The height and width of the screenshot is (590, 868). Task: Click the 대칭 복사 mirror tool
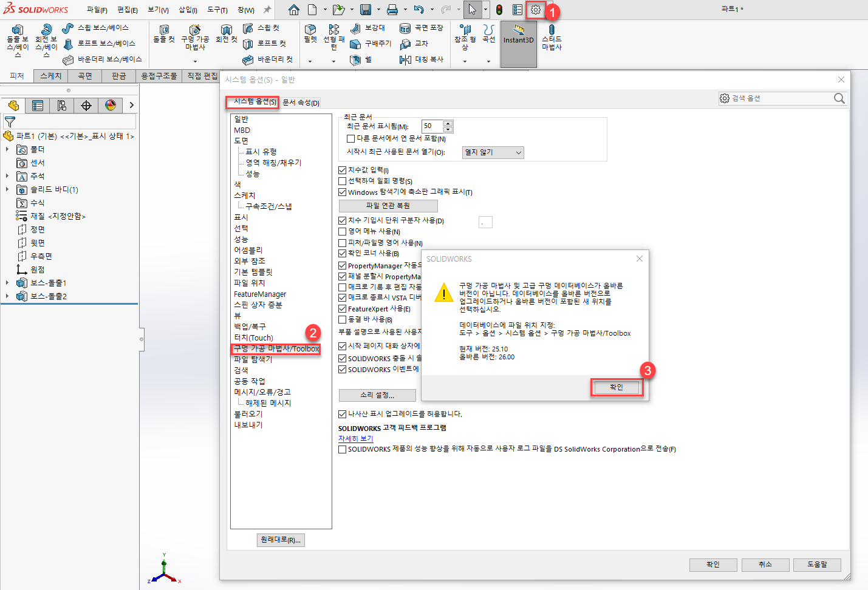[422, 59]
